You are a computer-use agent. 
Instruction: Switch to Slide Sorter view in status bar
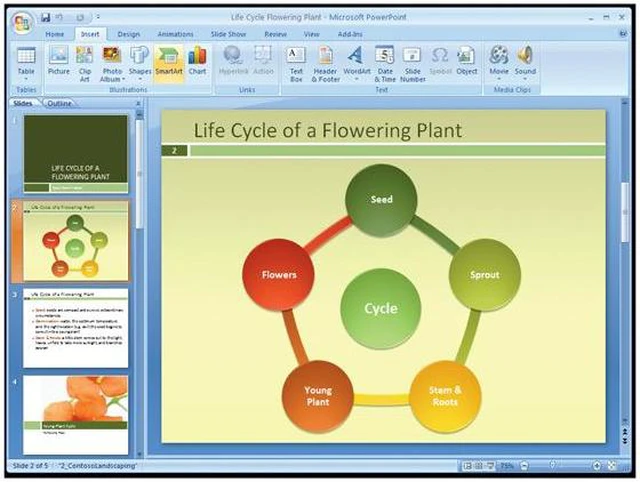(479, 465)
